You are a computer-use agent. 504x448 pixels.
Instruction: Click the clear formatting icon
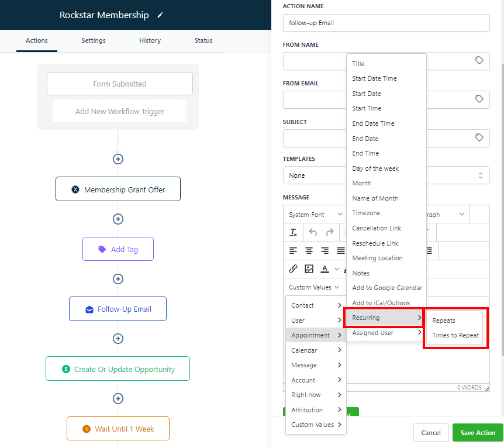pos(294,233)
